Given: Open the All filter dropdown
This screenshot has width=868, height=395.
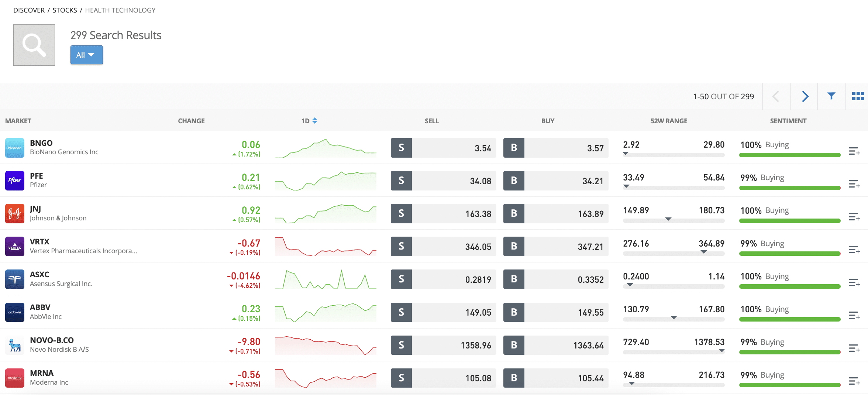Looking at the screenshot, I should [86, 55].
